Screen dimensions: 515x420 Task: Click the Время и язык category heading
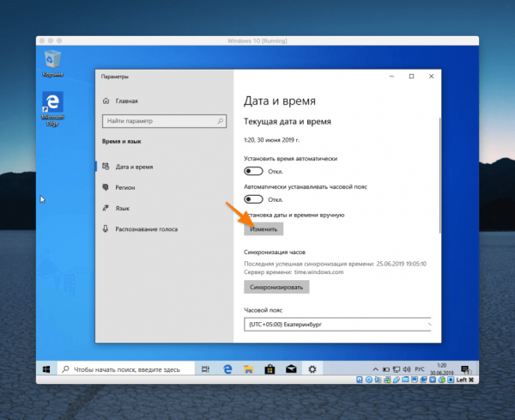122,142
